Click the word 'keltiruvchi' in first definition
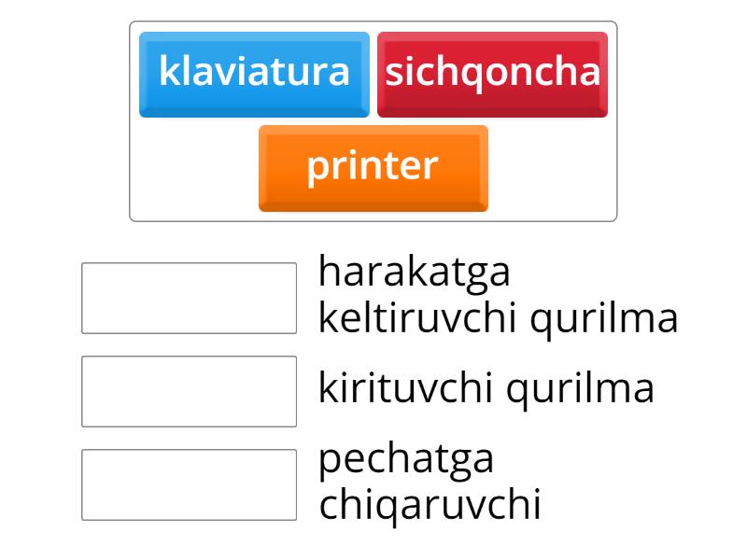The image size is (747, 560). point(418,319)
